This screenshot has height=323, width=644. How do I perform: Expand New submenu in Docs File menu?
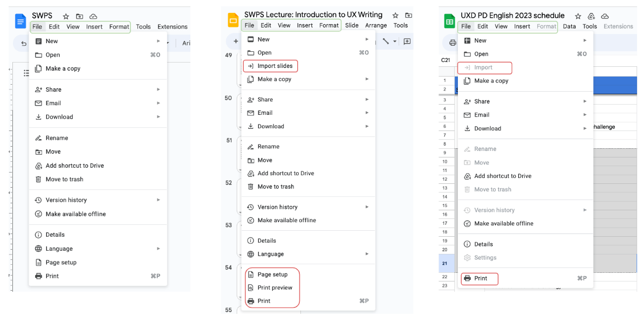click(159, 41)
